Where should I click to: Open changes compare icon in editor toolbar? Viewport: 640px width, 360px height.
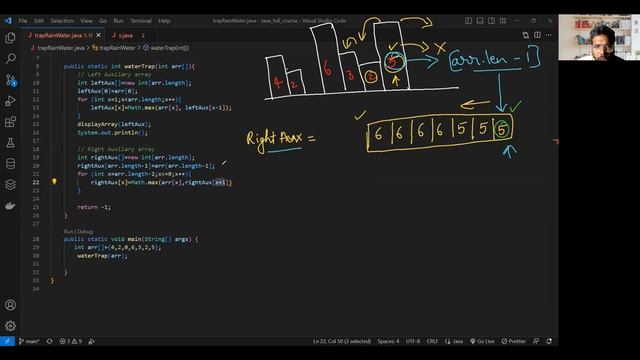pyautogui.click(x=526, y=35)
